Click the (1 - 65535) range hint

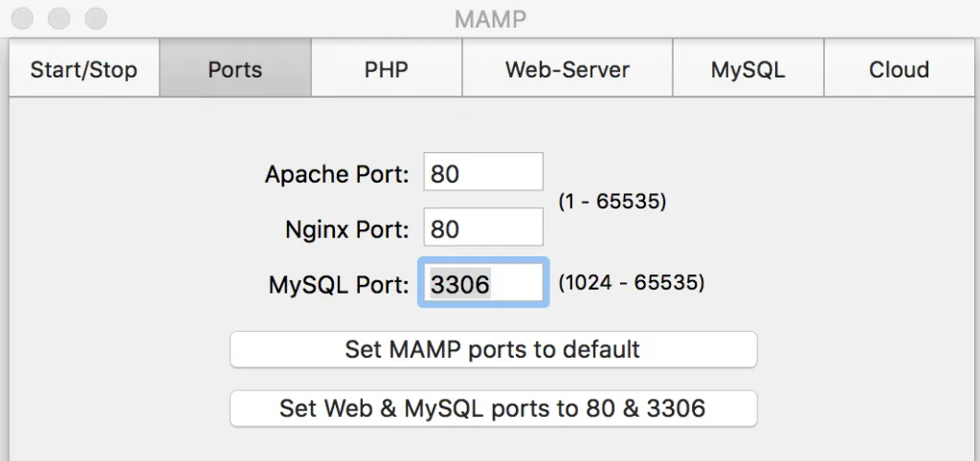click(x=612, y=201)
